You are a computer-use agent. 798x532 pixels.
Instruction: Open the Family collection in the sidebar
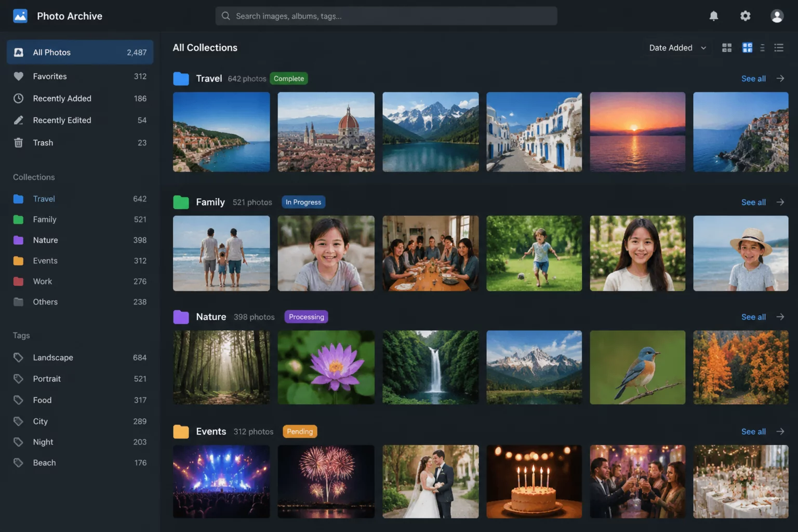click(x=80, y=219)
